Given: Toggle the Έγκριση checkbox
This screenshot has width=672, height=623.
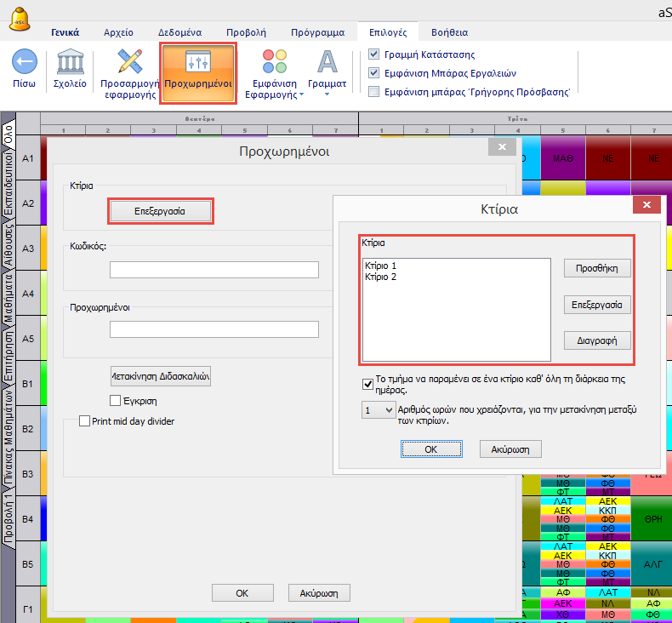Looking at the screenshot, I should 116,401.
